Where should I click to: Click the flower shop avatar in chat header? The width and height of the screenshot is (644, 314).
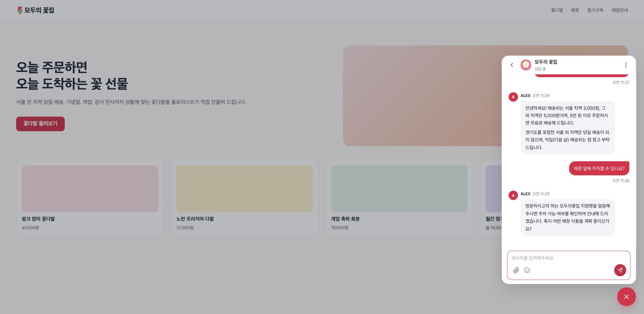coord(526,65)
